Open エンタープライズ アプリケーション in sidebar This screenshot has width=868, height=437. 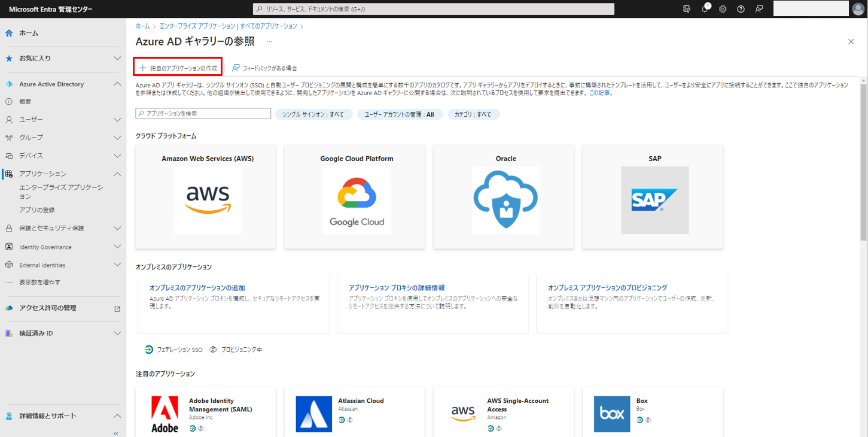click(x=61, y=192)
